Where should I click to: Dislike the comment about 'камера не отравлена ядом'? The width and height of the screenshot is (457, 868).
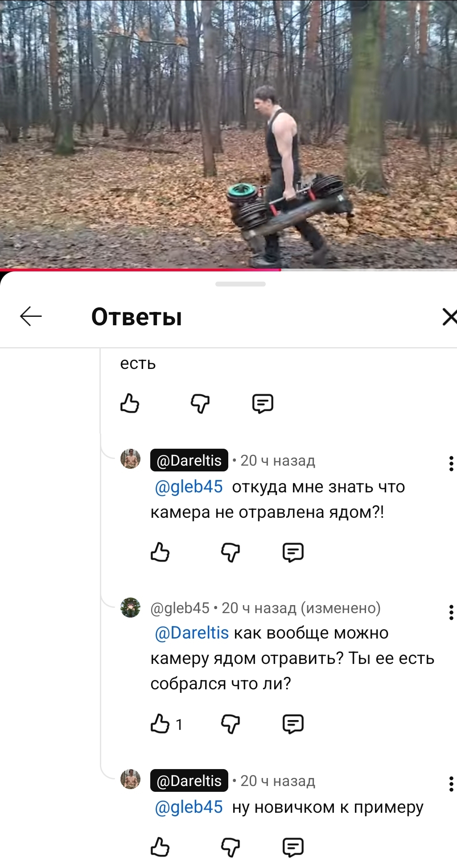pos(231,553)
